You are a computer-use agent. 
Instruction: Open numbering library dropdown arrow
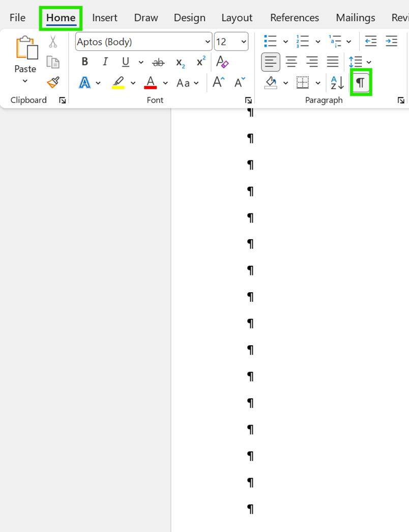pos(318,42)
